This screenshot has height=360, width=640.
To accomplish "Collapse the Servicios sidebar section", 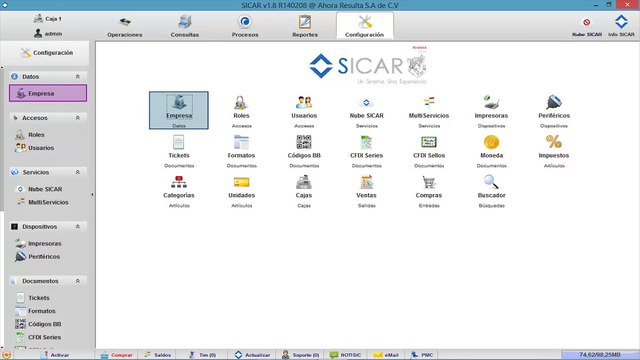I will [x=78, y=172].
